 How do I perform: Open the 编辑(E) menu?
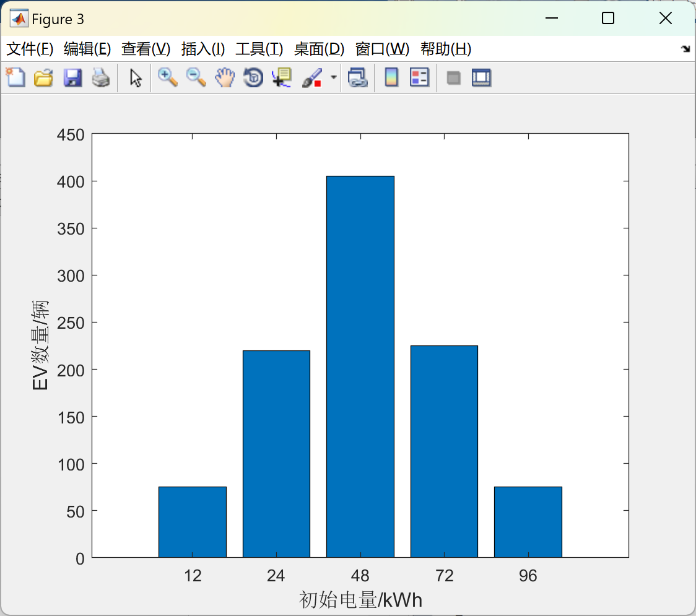point(87,49)
